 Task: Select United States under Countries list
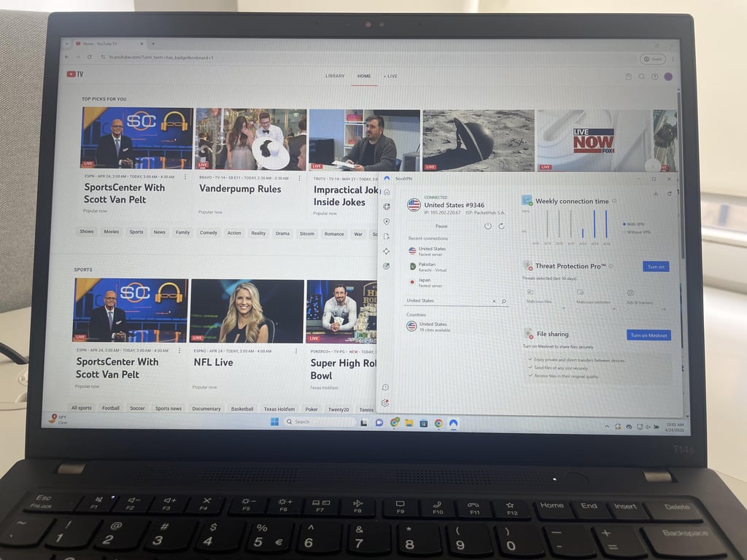pos(428,327)
